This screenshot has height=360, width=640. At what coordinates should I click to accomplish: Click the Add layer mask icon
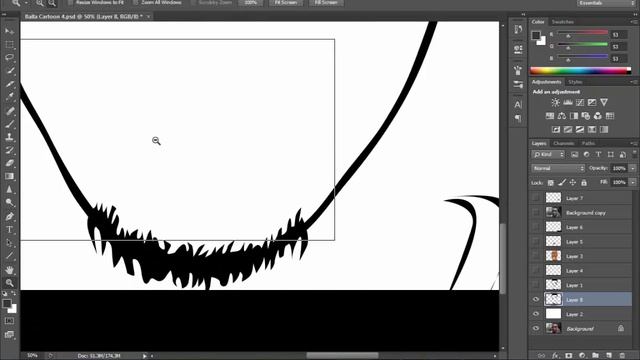pyautogui.click(x=569, y=356)
